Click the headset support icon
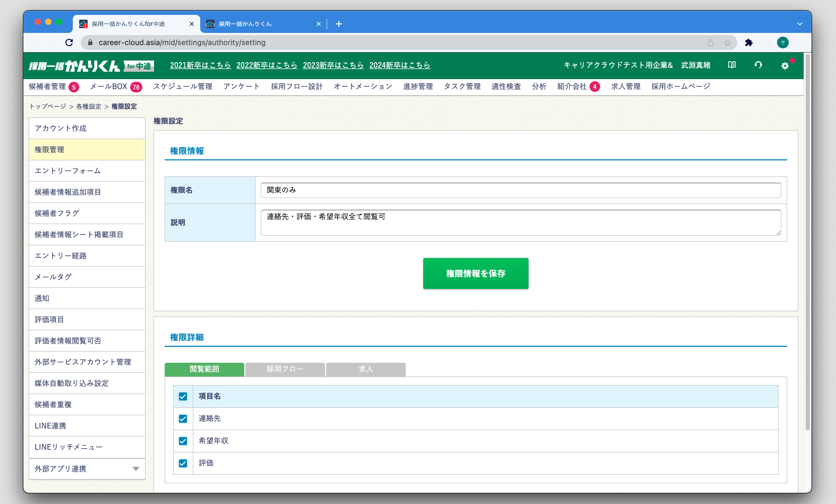The width and height of the screenshot is (836, 504). point(758,65)
